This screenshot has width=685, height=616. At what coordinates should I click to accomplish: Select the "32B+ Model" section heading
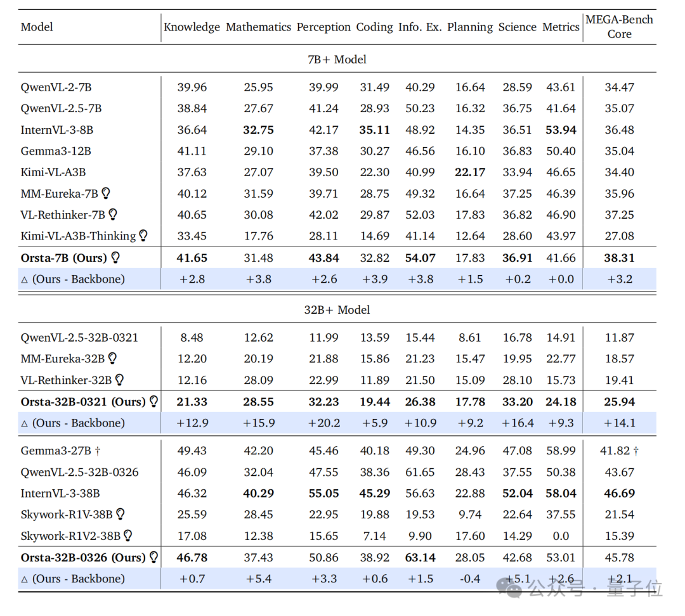pyautogui.click(x=337, y=310)
